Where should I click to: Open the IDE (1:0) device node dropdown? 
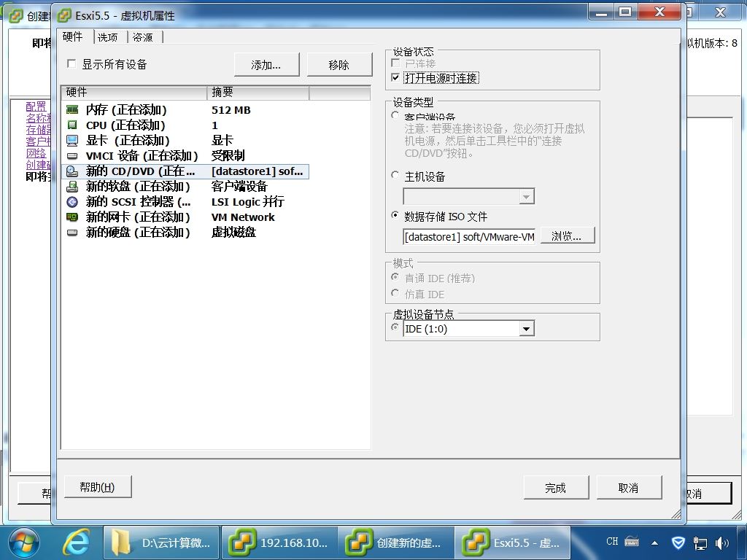coord(526,329)
